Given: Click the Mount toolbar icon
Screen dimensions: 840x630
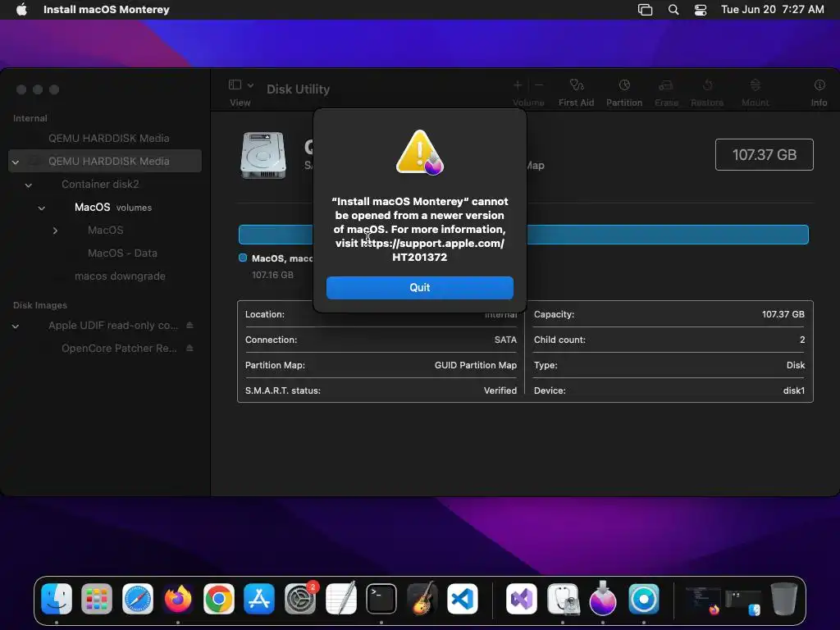Looking at the screenshot, I should [x=756, y=85].
